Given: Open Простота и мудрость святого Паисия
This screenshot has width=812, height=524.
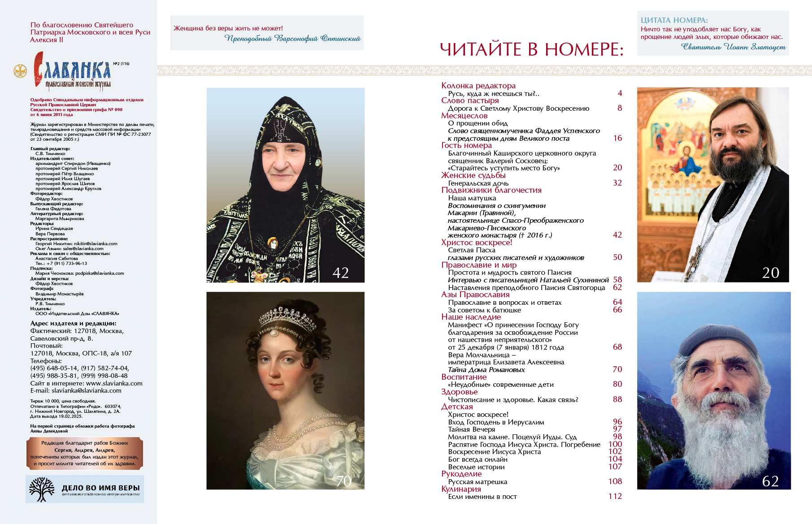Looking at the screenshot, I should pos(510,273).
